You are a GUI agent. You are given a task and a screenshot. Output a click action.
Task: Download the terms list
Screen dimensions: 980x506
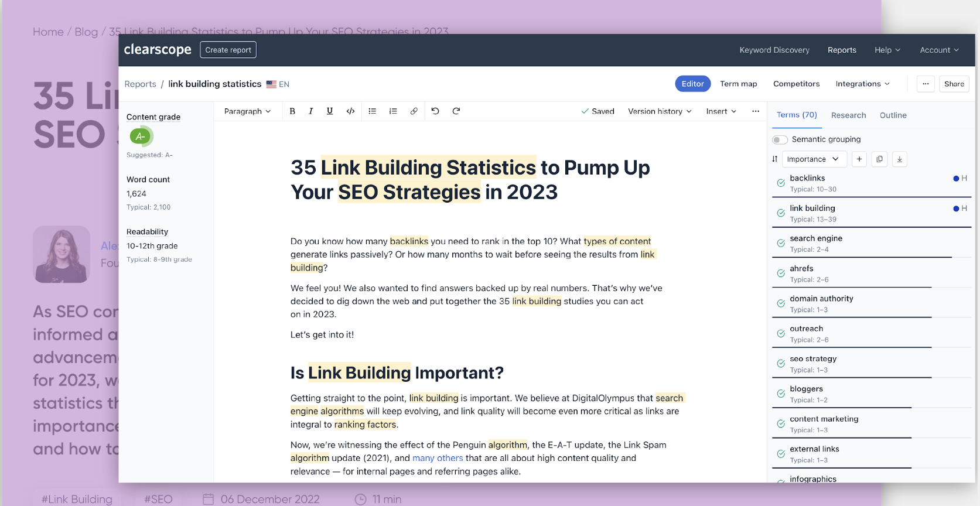[x=900, y=159]
